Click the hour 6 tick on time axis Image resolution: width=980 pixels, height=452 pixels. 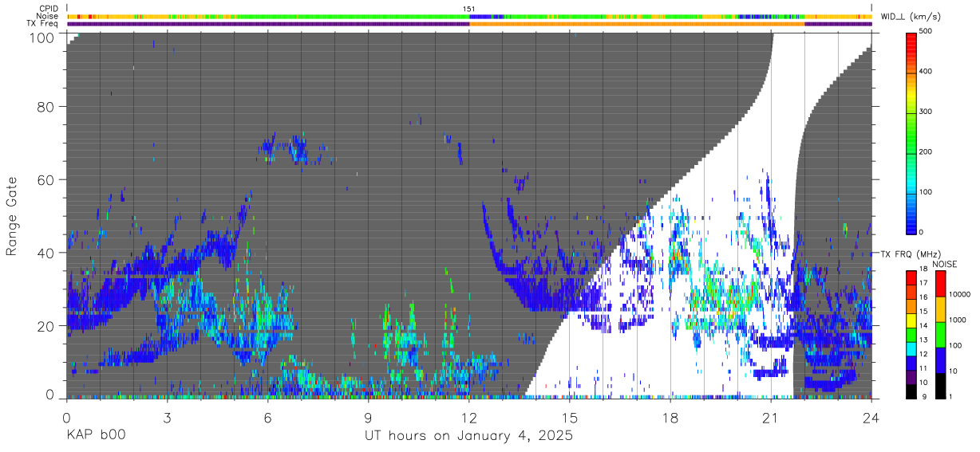[x=267, y=418]
